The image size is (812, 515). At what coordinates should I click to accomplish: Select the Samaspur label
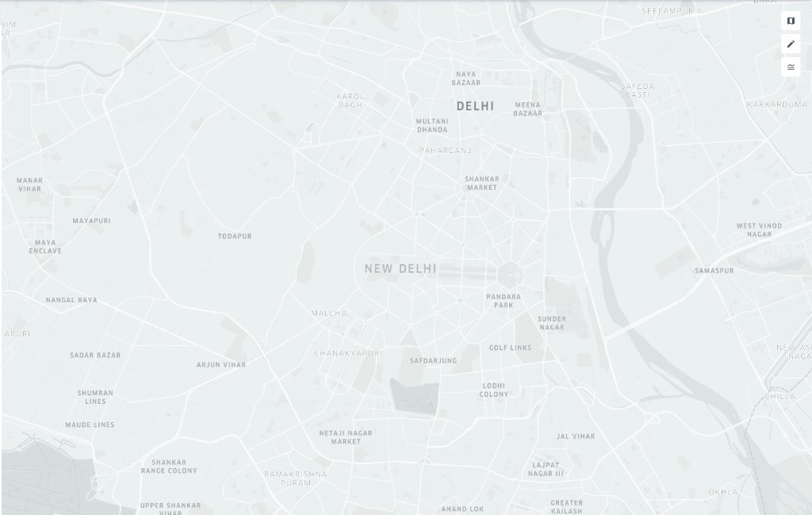(714, 271)
